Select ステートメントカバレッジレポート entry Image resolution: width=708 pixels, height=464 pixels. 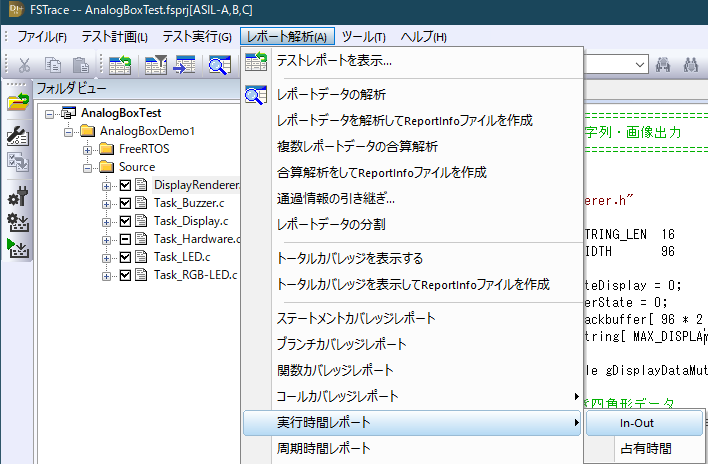412,319
